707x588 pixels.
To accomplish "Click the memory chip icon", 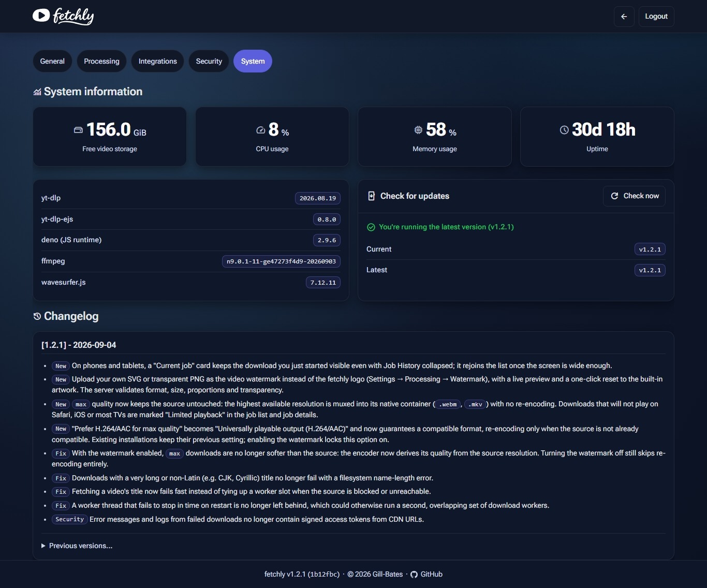I will [418, 130].
